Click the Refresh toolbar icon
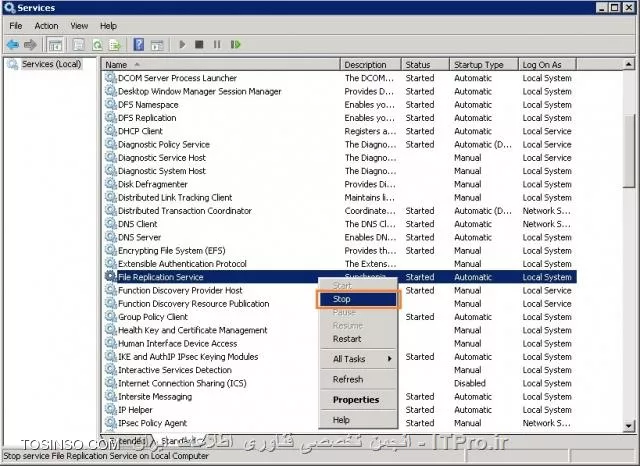640x466 pixels. click(x=97, y=44)
